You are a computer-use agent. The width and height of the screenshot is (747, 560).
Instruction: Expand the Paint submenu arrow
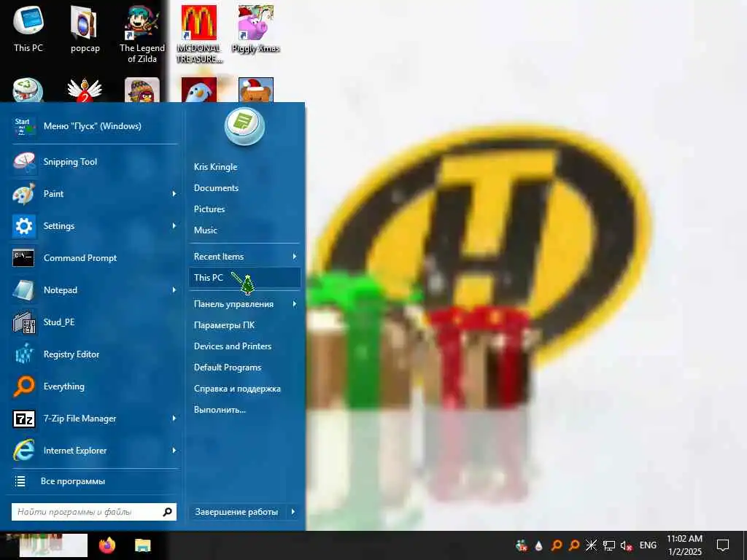174,194
